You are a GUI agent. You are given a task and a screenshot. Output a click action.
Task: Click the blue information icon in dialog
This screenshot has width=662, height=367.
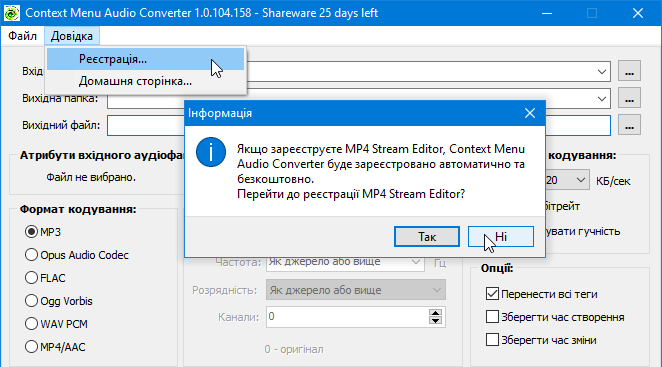click(x=211, y=152)
